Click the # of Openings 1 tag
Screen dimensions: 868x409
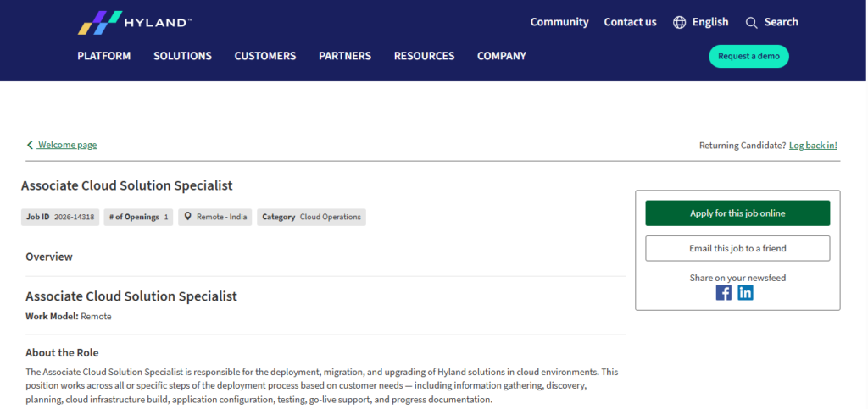coord(138,218)
